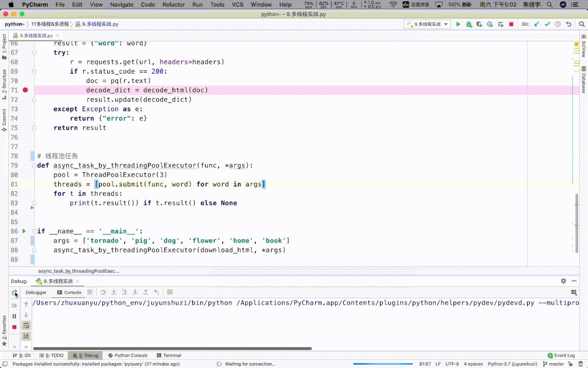Image resolution: width=588 pixels, height=368 pixels.
Task: Restore layout icon at the debug panel's right edge
Action: click(x=574, y=292)
